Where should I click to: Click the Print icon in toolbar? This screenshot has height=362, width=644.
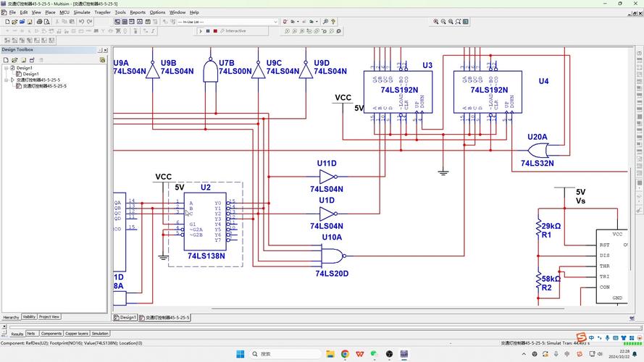click(41, 22)
